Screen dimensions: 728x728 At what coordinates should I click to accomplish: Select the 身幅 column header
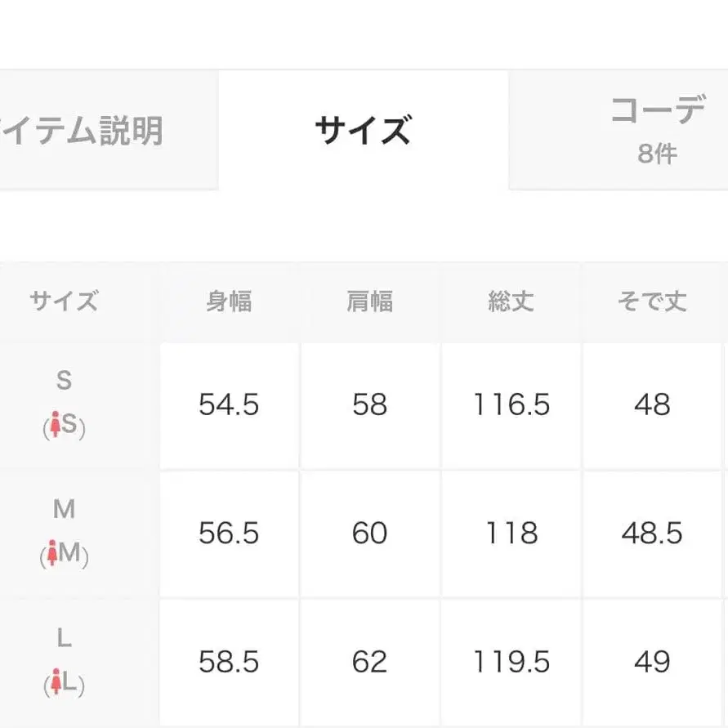pyautogui.click(x=230, y=301)
